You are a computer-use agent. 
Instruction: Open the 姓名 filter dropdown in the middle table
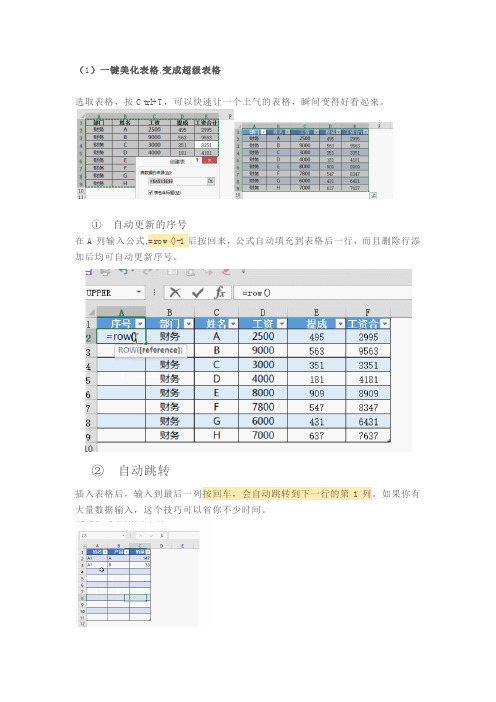pos(233,323)
